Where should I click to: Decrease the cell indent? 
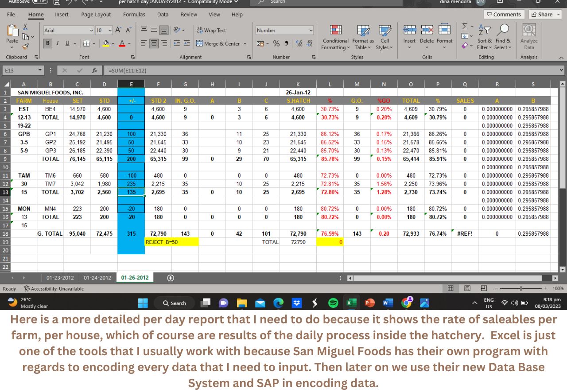click(177, 43)
